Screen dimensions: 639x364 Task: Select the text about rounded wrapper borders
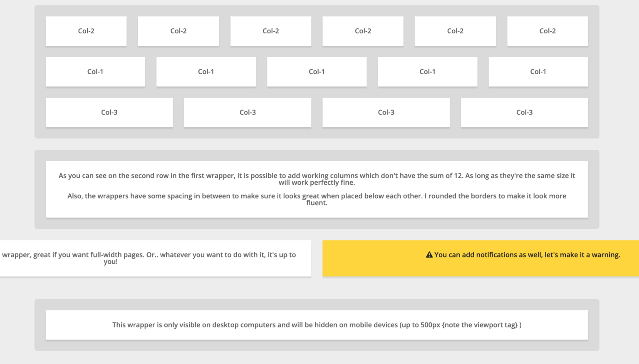(317, 199)
